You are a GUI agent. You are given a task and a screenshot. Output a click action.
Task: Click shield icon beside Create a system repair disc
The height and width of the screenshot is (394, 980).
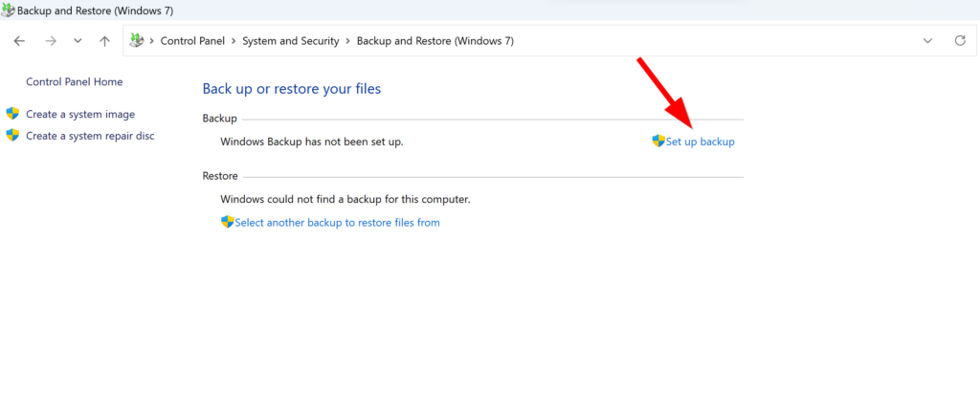click(x=12, y=136)
